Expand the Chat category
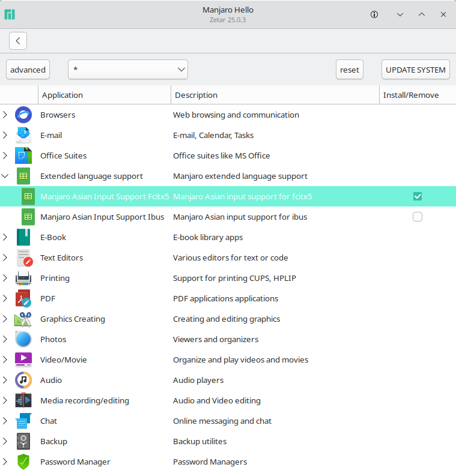Image resolution: width=456 pixels, height=476 pixels. coord(5,421)
